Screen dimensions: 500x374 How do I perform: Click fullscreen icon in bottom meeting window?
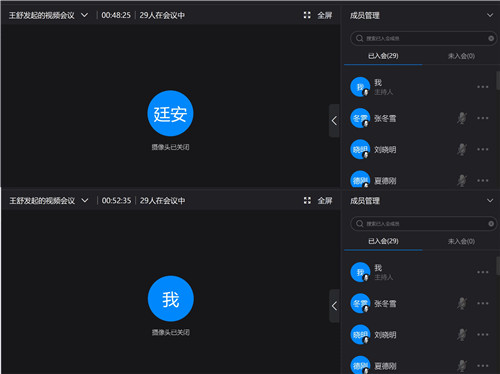(x=307, y=200)
